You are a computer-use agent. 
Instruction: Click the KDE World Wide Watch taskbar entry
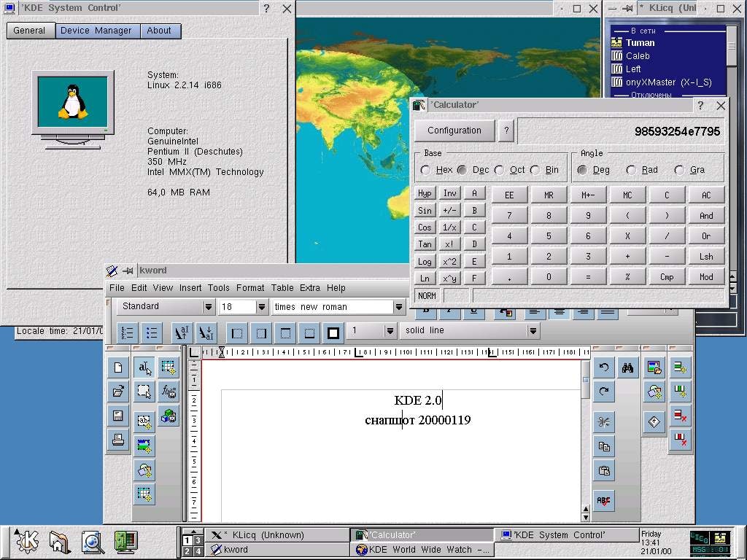coord(422,550)
